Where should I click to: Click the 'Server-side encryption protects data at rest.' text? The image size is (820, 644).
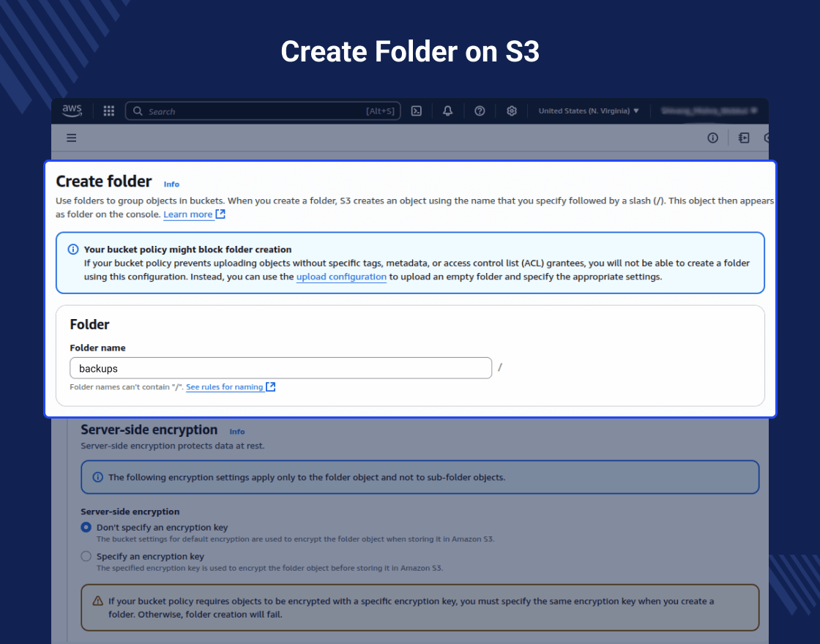[173, 446]
